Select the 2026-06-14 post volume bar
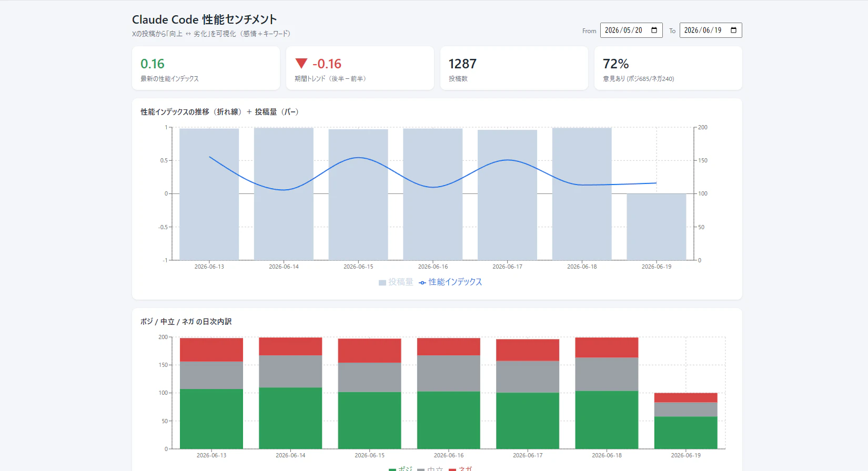The height and width of the screenshot is (471, 868). 284,194
